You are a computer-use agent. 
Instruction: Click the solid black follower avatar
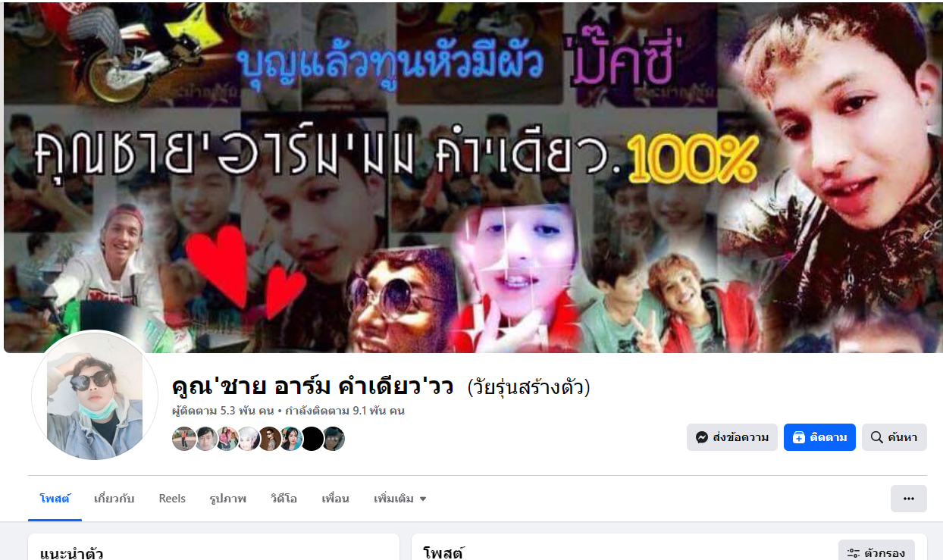pos(312,439)
